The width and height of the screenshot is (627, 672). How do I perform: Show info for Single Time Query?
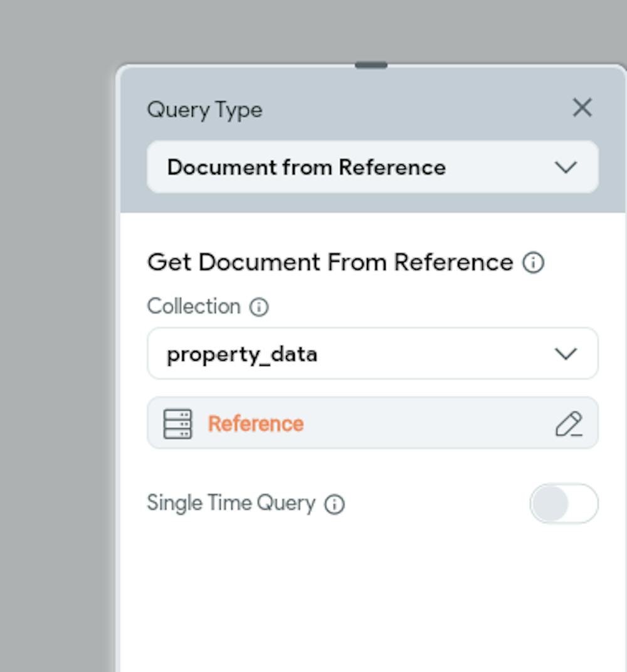(x=335, y=504)
